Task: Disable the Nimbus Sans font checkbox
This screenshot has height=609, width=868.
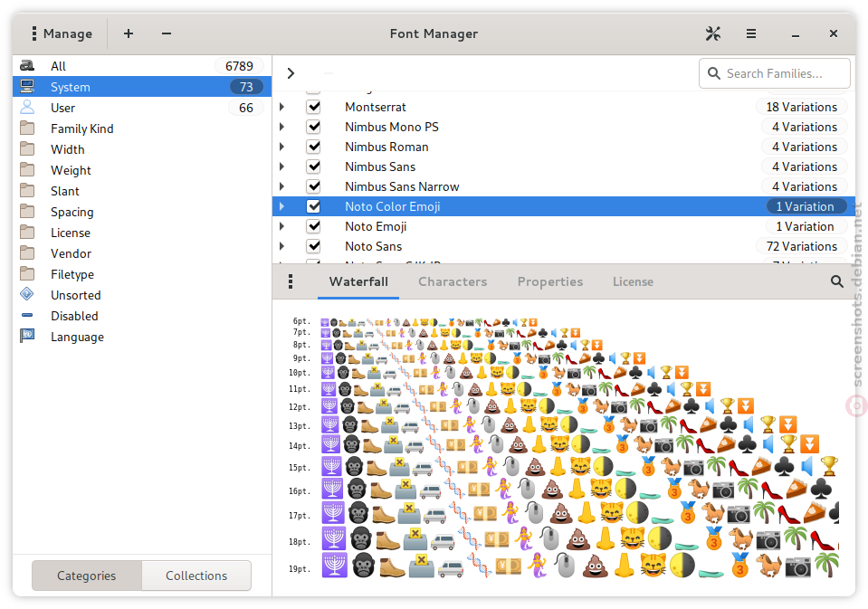Action: click(314, 167)
